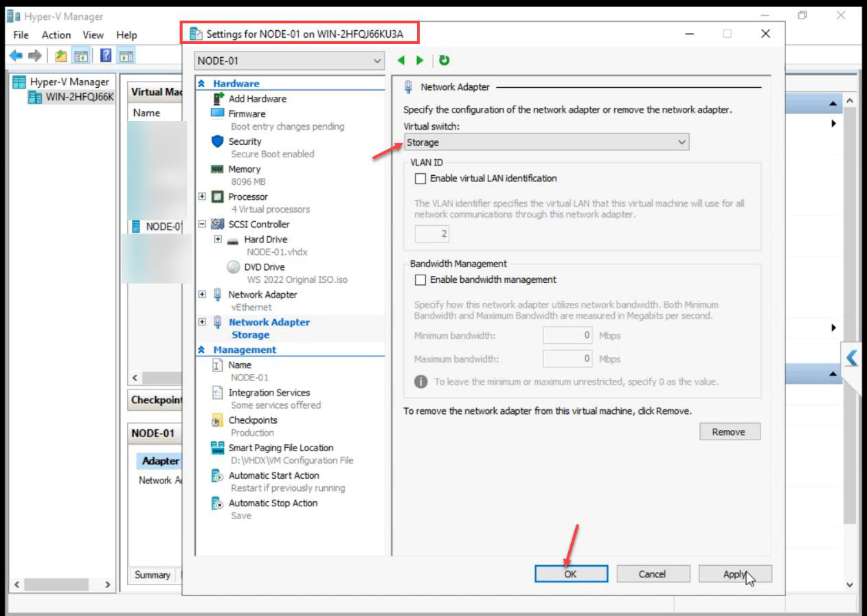Click the left arrow of horizontal scrollbar
Image resolution: width=867 pixels, height=616 pixels.
click(135, 378)
